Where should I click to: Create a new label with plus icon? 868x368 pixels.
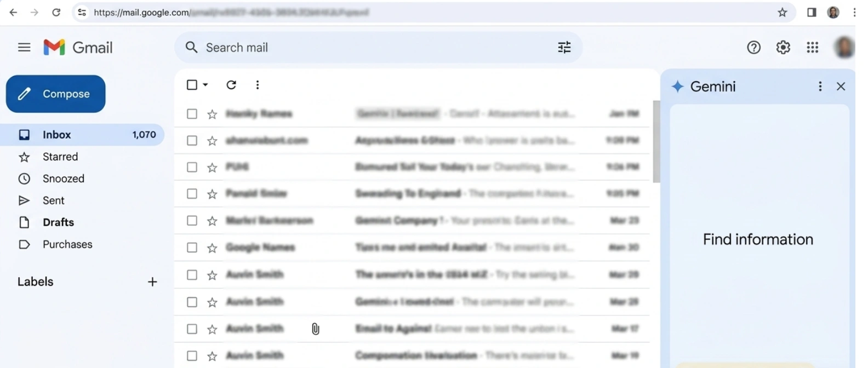(x=152, y=282)
